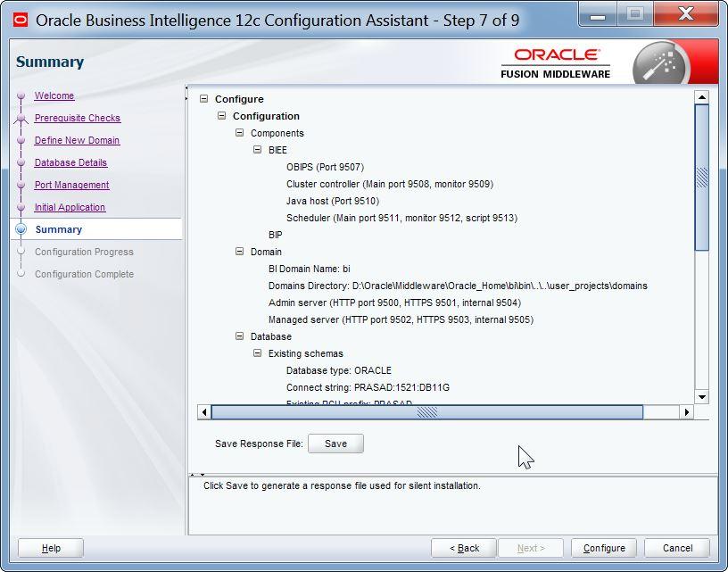Click the horizontal scrollbar thumb
Screen dimensions: 728x572
click(427, 411)
